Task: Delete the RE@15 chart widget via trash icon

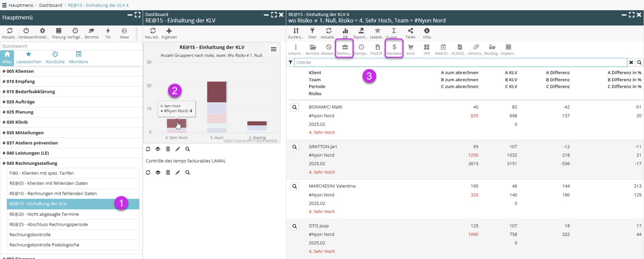Action: [x=168, y=149]
